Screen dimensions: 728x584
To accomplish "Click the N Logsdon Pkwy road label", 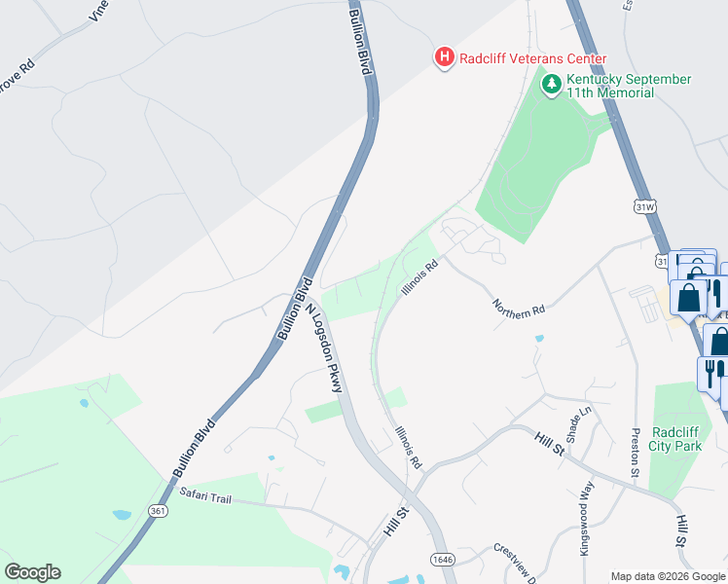I will [324, 348].
